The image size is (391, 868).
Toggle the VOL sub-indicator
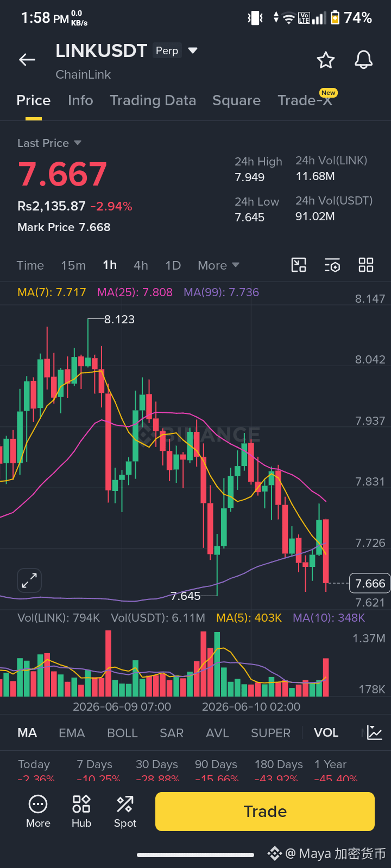[x=326, y=733]
